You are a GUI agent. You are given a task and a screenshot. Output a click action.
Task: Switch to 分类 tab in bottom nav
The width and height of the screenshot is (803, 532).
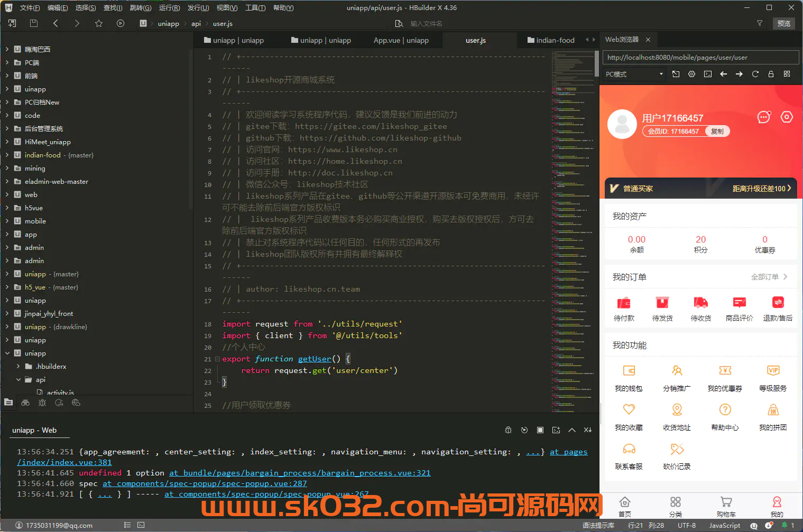pos(676,507)
